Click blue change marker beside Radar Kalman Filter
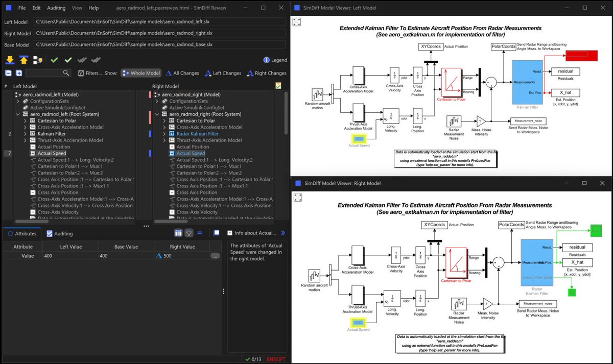 (150, 134)
